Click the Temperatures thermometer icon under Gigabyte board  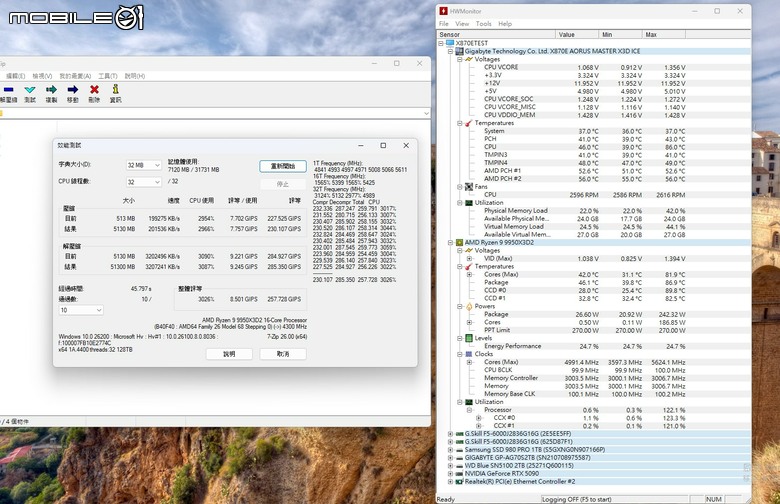(x=469, y=123)
